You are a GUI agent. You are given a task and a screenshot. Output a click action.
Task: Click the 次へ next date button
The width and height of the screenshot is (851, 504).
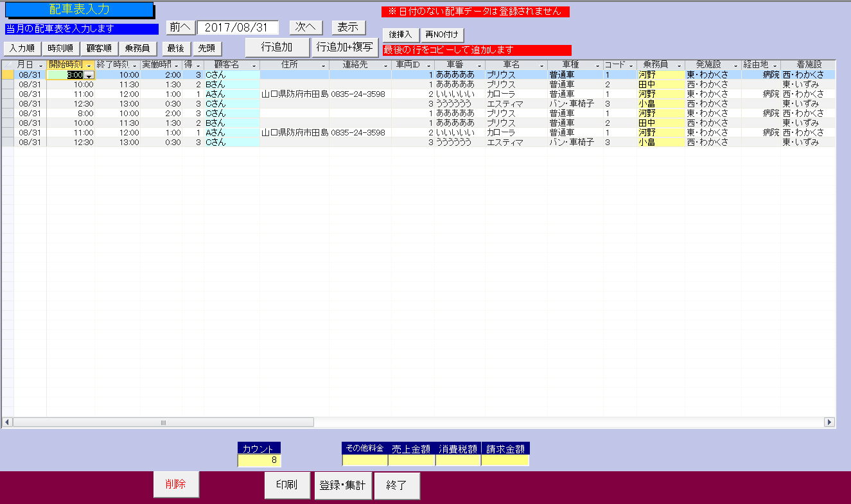click(x=305, y=27)
